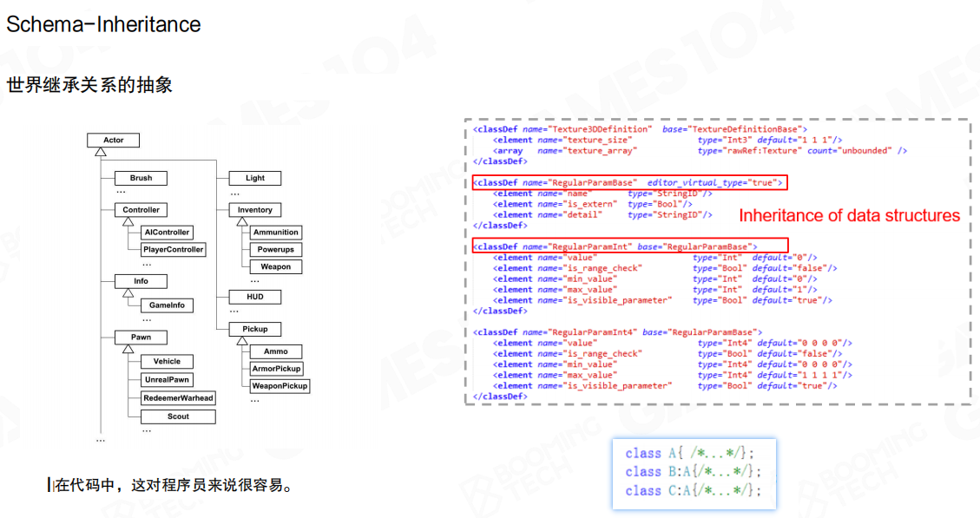Select the PlayerController class box
Screen dimensions: 980x518
[x=174, y=249]
